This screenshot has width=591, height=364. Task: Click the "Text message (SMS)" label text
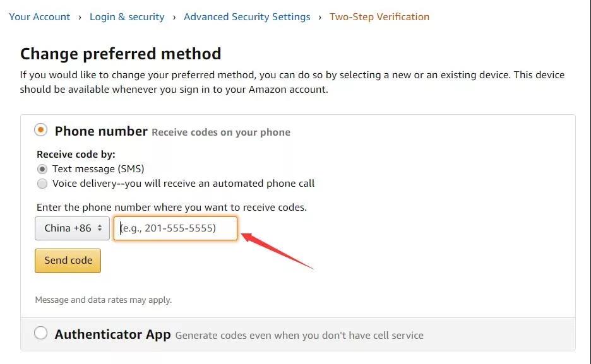(98, 169)
